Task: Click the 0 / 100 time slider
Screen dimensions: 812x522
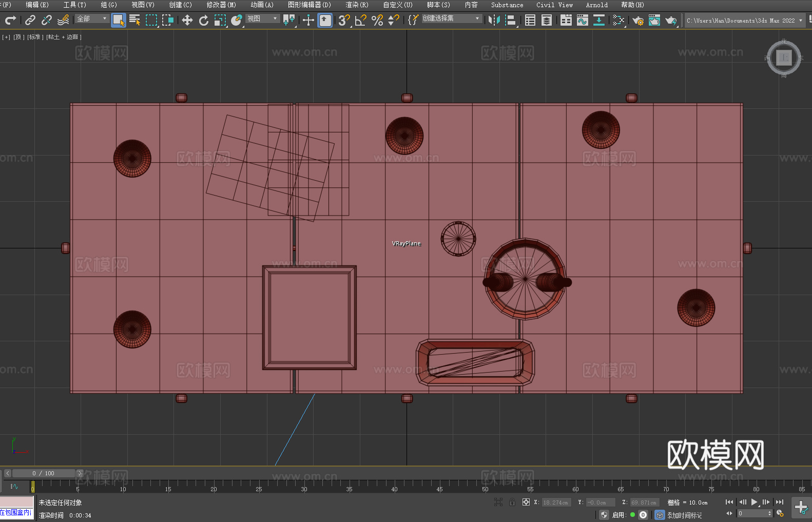Action: [44, 473]
